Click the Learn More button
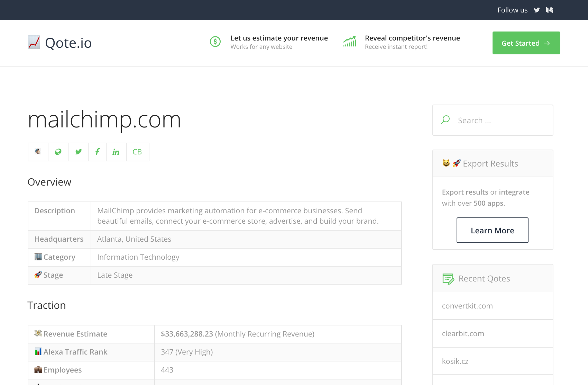The width and height of the screenshot is (588, 385). click(493, 230)
